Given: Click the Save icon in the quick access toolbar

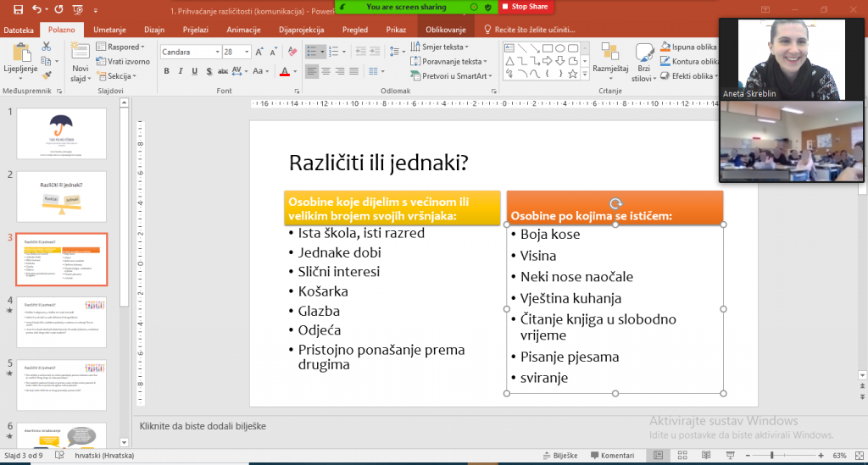Looking at the screenshot, I should tap(20, 8).
